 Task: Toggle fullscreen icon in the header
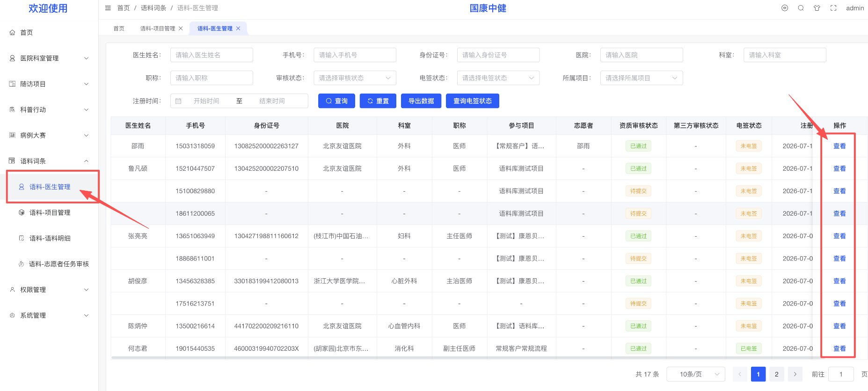(833, 8)
